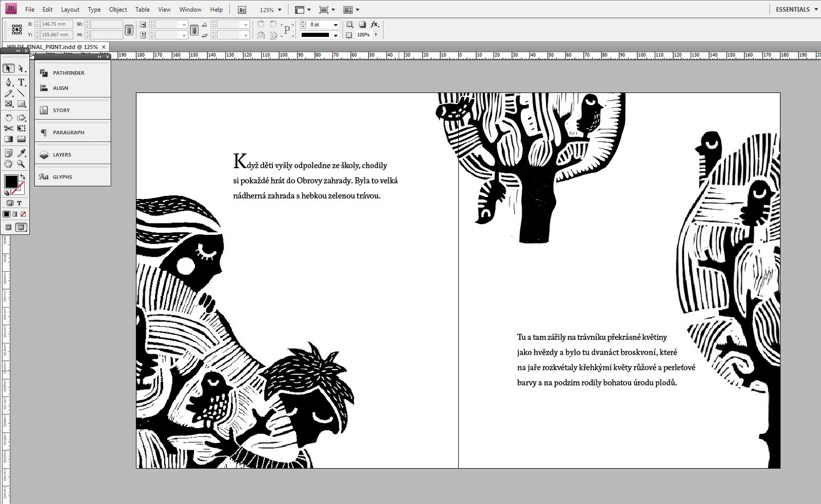
Task: Pick the Scissors tool
Action: (8, 128)
